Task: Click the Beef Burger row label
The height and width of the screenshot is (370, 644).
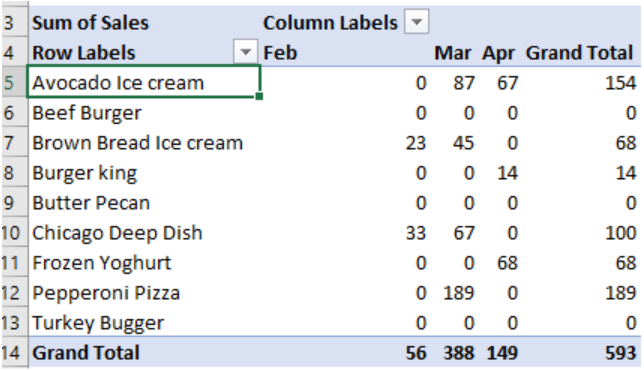Action: click(x=87, y=113)
